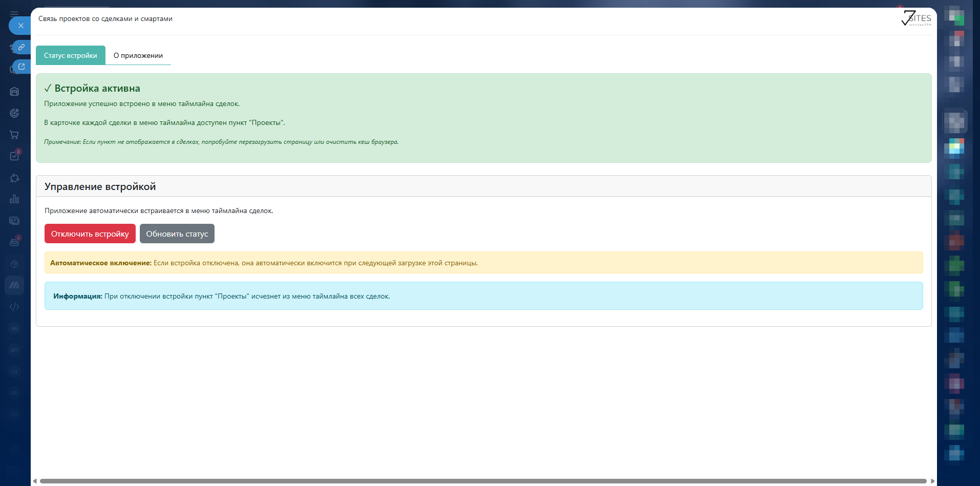The height and width of the screenshot is (486, 980).
Task: Open the code brackets developer icon
Action: (x=14, y=307)
